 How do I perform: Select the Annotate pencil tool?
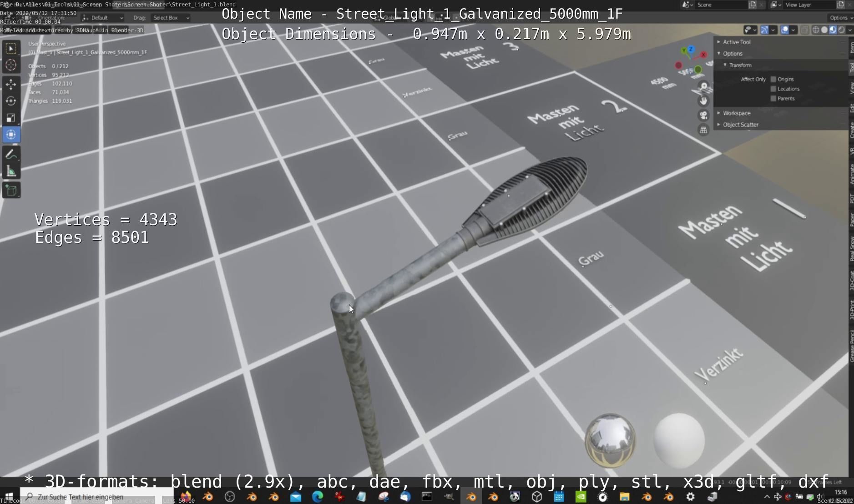click(x=11, y=155)
